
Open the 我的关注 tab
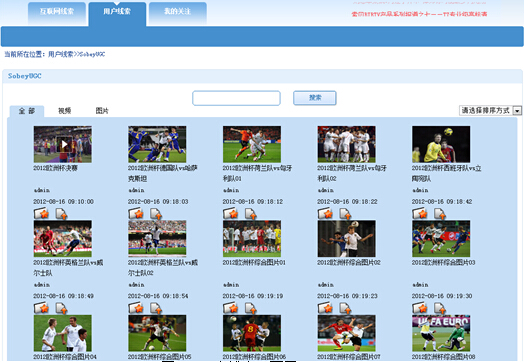177,13
